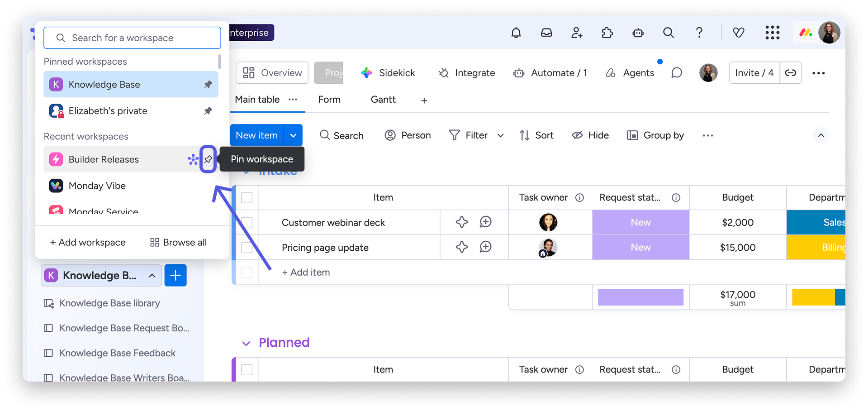Click the Add workspace button
868x411 pixels.
(x=88, y=243)
